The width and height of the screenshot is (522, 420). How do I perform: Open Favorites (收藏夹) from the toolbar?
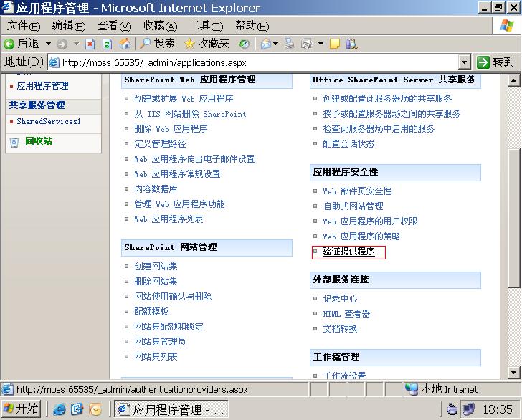tap(207, 44)
